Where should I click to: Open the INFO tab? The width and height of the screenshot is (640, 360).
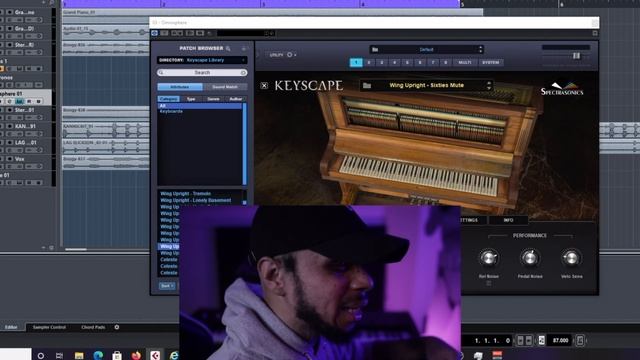[x=508, y=220]
